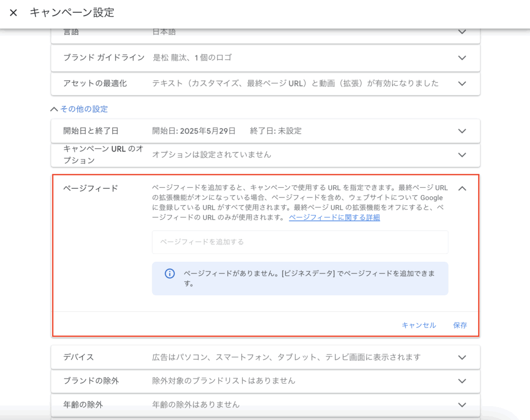The width and height of the screenshot is (530, 420).
Task: Expand the 言語 settings row
Action: click(462, 32)
